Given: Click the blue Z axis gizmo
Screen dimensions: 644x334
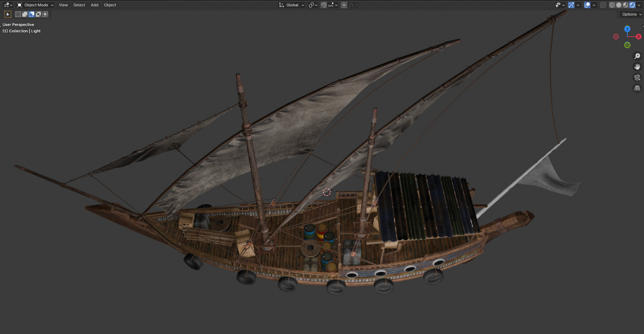Looking at the screenshot, I should point(627,29).
